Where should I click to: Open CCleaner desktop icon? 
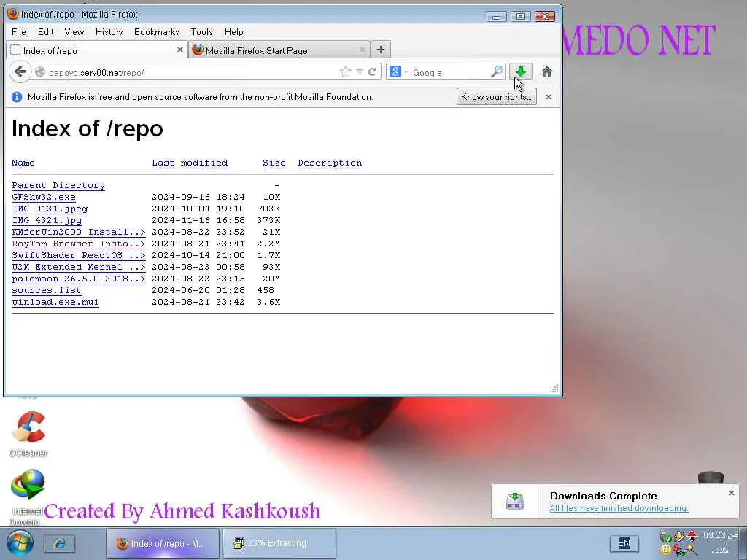click(x=28, y=434)
